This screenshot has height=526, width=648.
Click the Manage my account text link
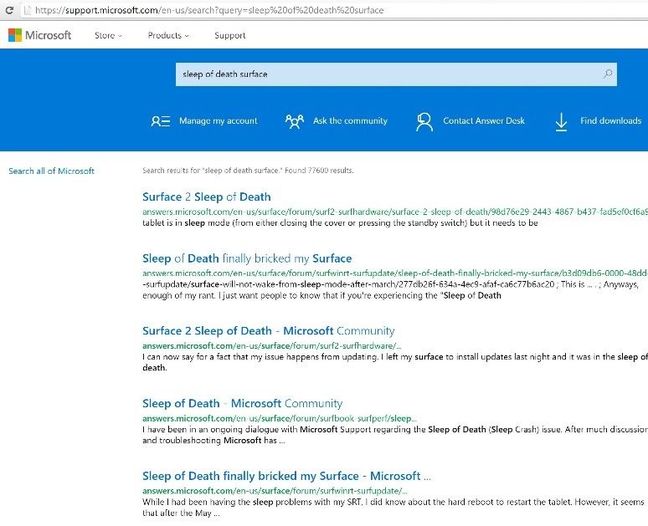click(218, 121)
